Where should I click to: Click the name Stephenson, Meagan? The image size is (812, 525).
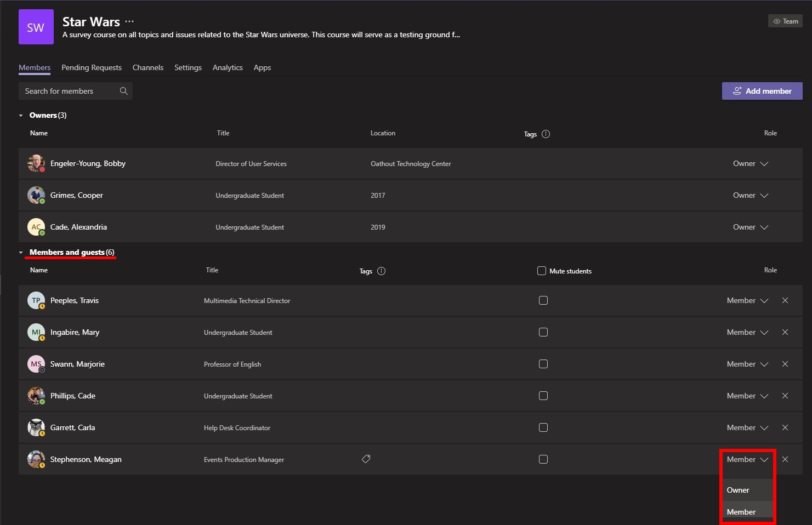coord(86,459)
